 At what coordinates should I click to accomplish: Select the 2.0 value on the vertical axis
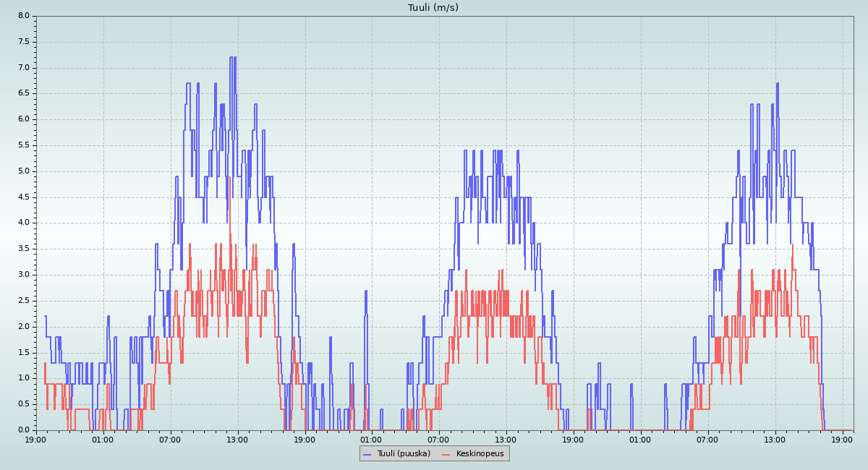24,327
